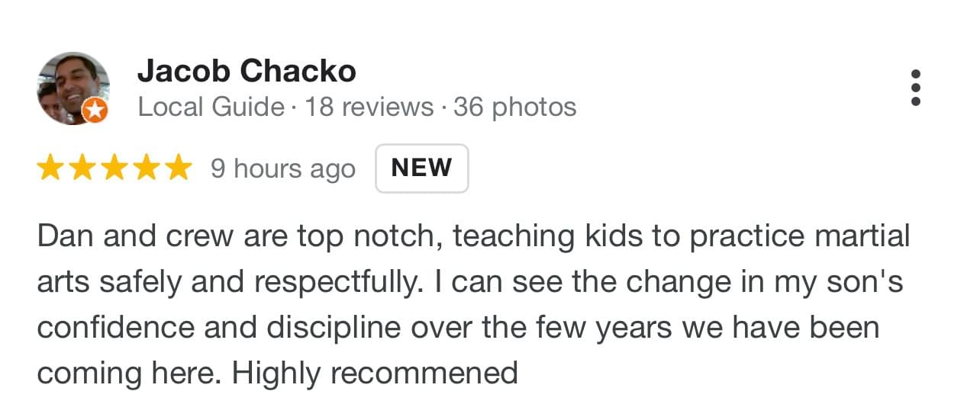This screenshot has height=417, width=980.
Task: Open Jacob Chacko's profile photo
Action: pyautogui.click(x=73, y=88)
